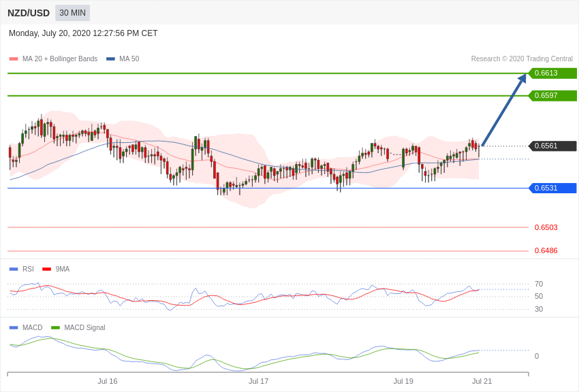579x392 pixels.
Task: Click the Jul 16 date axis label
Action: (108, 381)
